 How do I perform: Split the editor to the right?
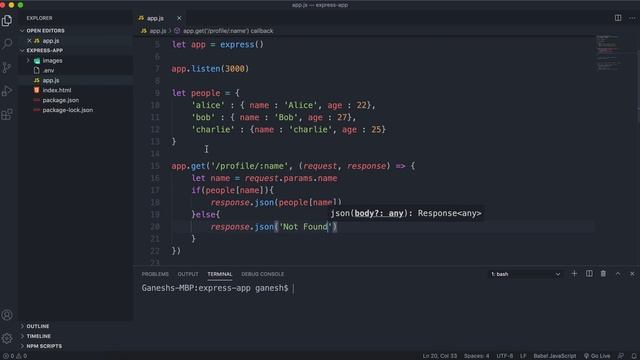pyautogui.click(x=618, y=18)
